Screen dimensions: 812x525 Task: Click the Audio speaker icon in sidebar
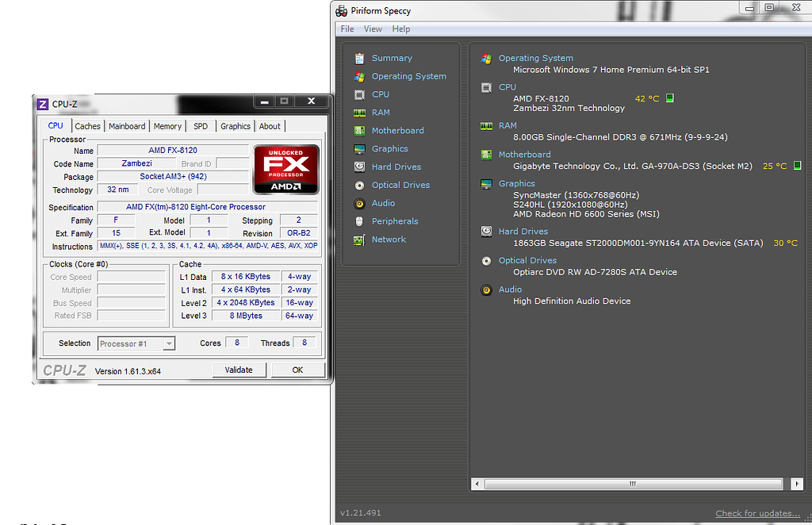359,203
